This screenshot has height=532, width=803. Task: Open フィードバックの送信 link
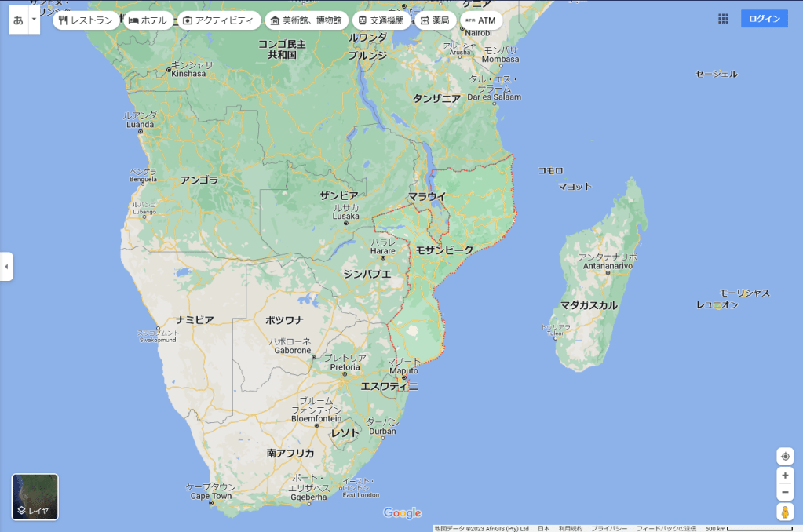[666, 528]
